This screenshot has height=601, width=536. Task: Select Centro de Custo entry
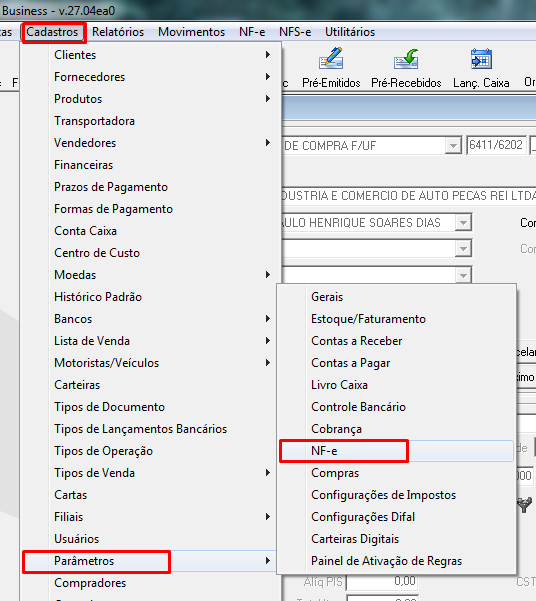[x=151, y=253]
